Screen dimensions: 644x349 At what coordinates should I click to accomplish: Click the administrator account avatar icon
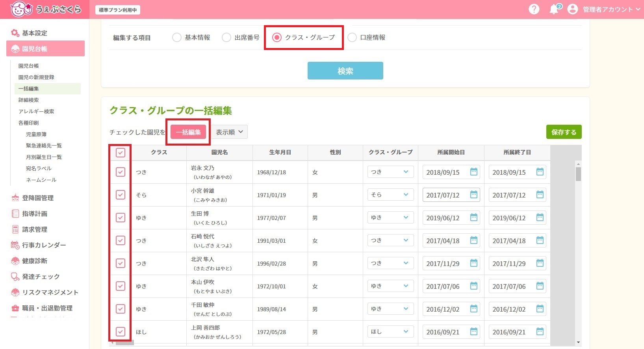[x=572, y=9]
